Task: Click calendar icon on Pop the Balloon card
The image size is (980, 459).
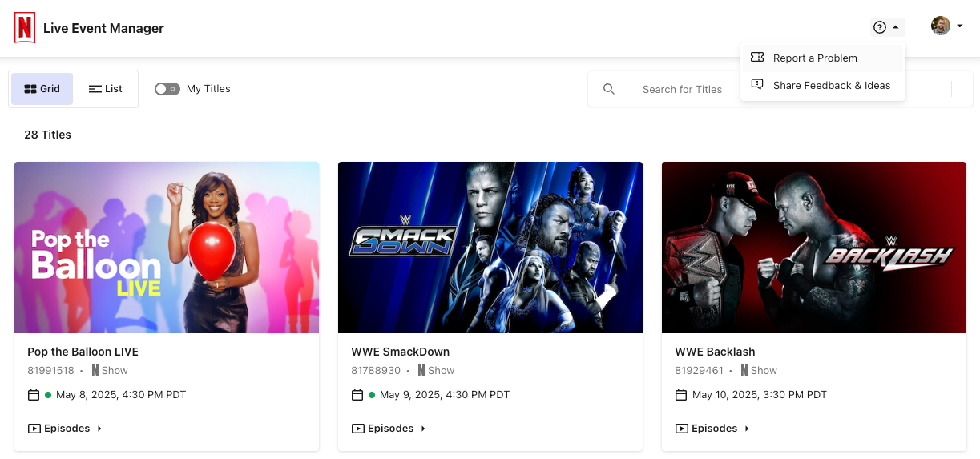Action: [x=34, y=395]
